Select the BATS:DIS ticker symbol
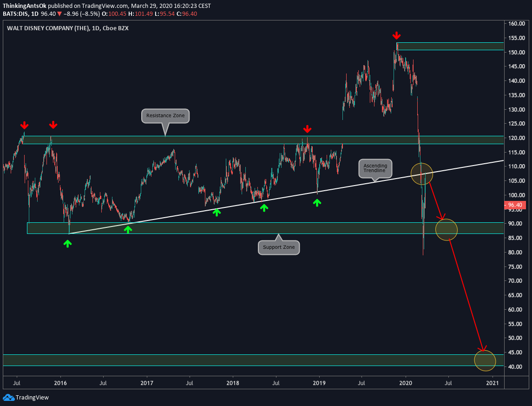 coord(15,14)
